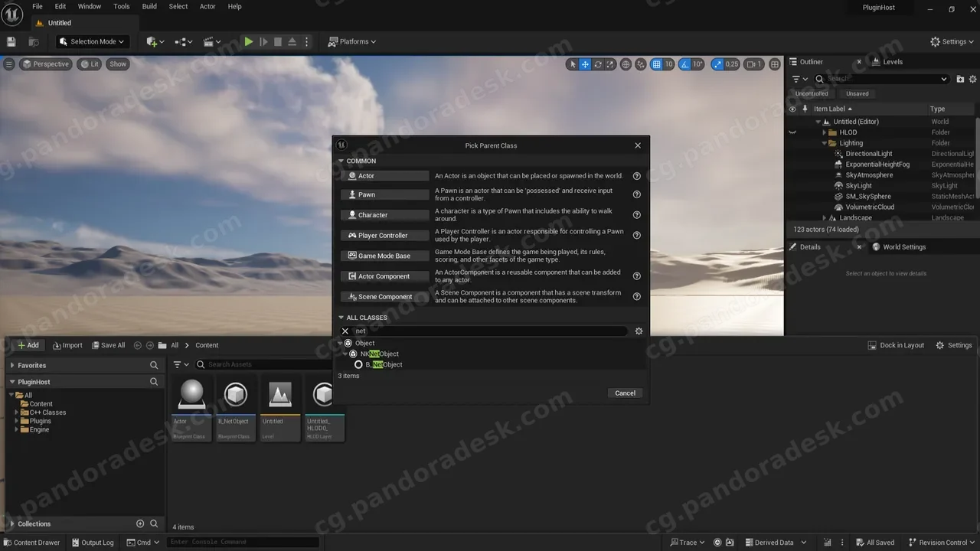The width and height of the screenshot is (980, 551).
Task: Select the rotate gizmo tool
Action: coord(598,64)
